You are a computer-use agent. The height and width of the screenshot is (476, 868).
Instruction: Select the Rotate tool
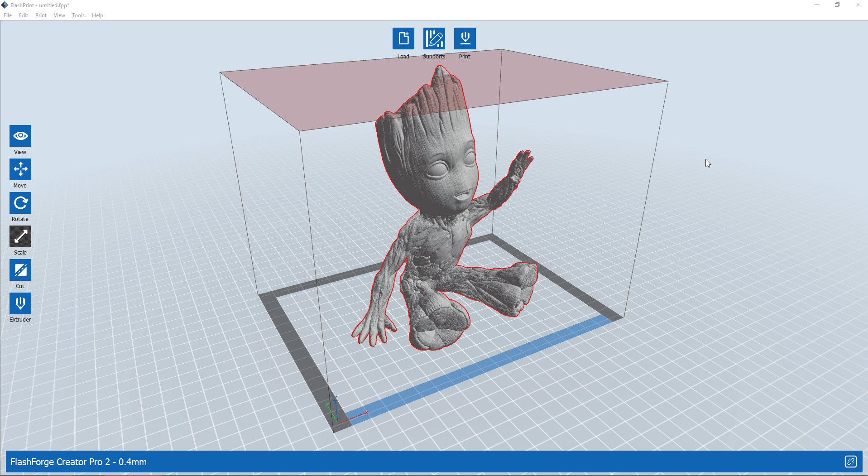point(20,203)
